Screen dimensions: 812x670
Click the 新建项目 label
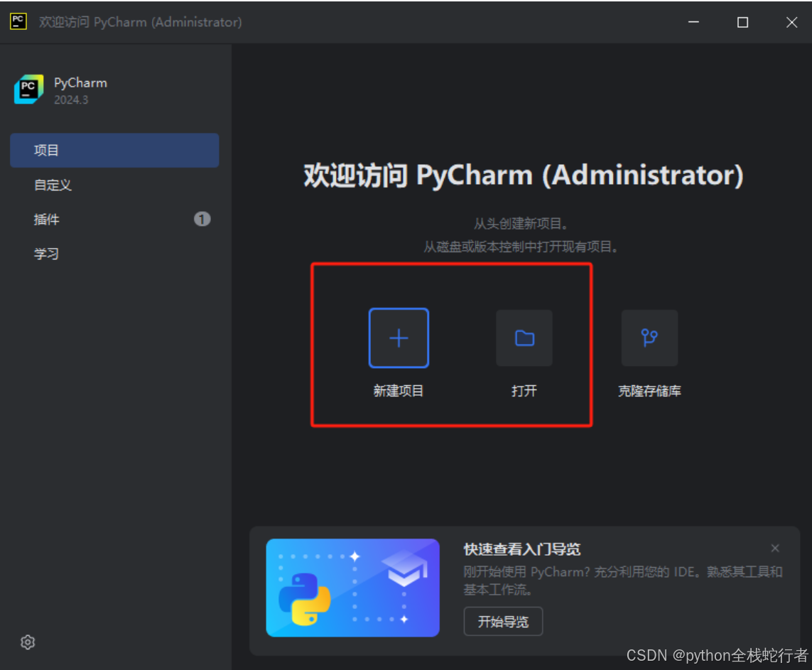(399, 391)
